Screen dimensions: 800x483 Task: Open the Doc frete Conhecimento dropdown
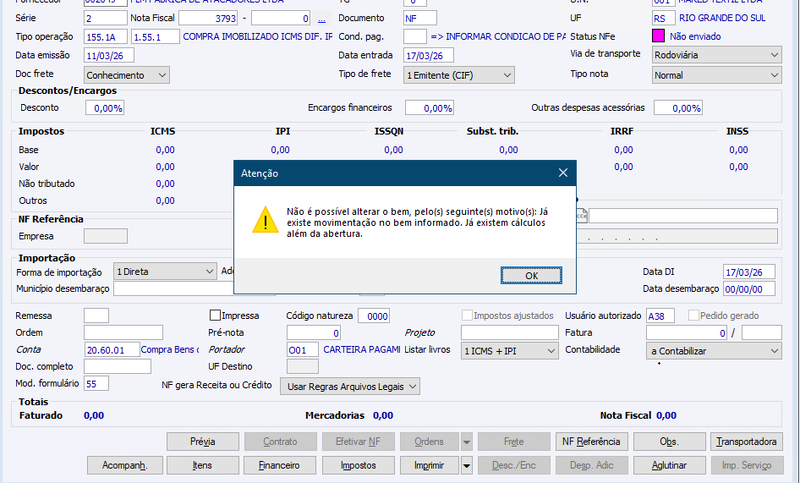coord(127,75)
